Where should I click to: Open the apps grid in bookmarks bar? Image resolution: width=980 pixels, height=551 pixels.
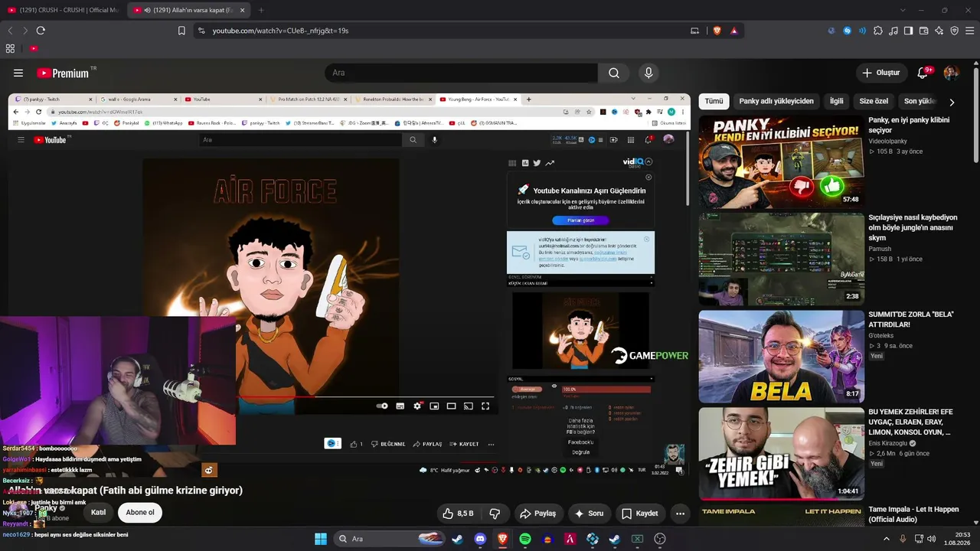point(10,48)
